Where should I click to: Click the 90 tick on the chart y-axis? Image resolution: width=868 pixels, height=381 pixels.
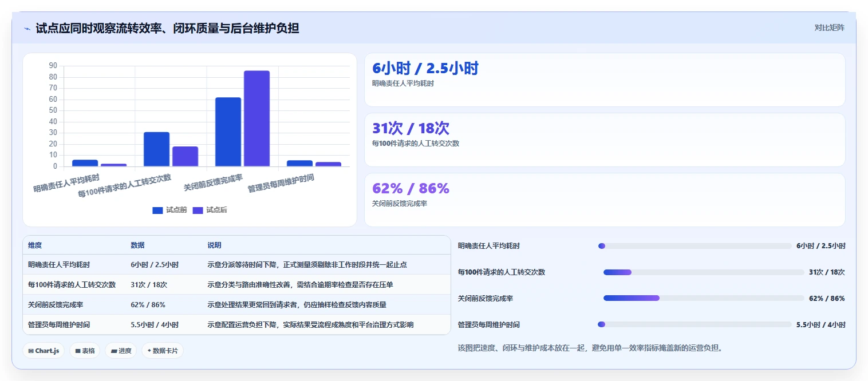(53, 65)
